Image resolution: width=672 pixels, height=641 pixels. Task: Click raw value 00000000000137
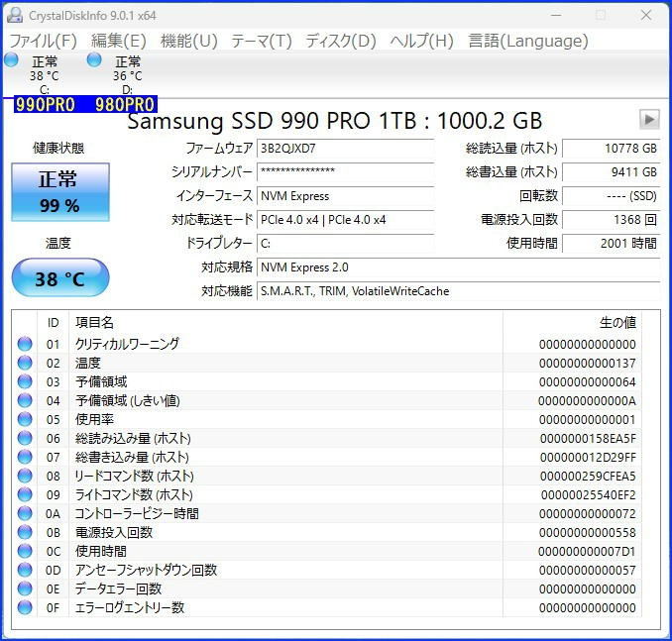click(587, 363)
